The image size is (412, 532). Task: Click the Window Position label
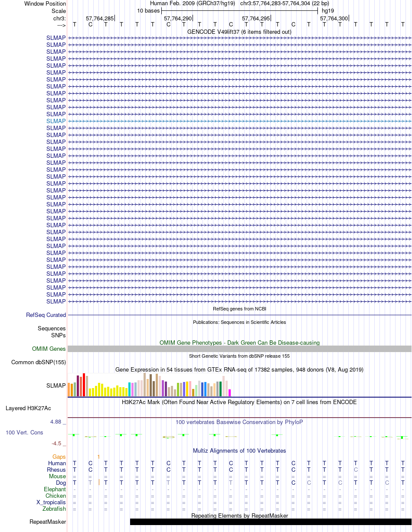coord(45,3)
